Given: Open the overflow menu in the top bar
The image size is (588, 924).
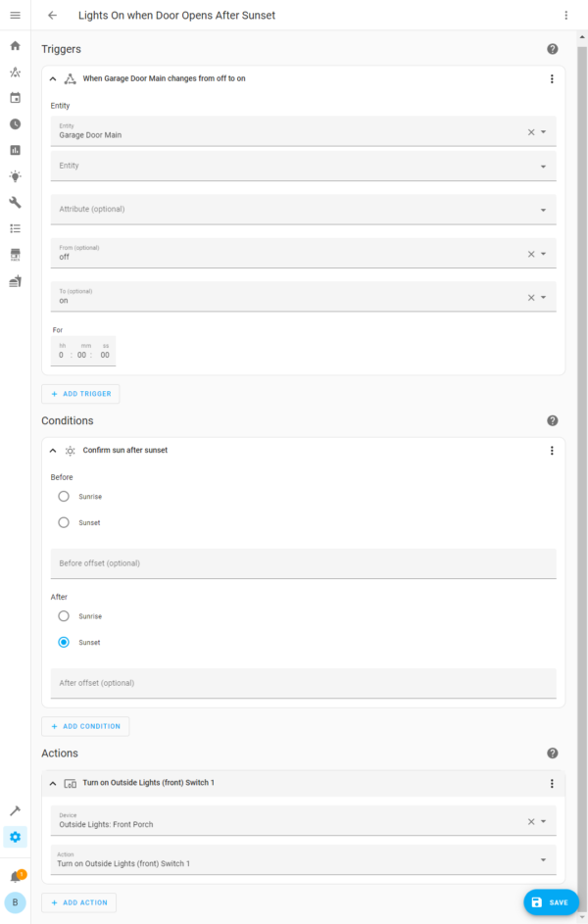Looking at the screenshot, I should (x=565, y=15).
